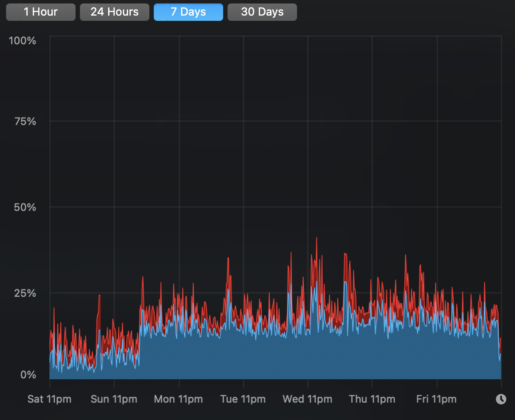
Task: Click the Mon 11pm axis label
Action: tap(178, 399)
